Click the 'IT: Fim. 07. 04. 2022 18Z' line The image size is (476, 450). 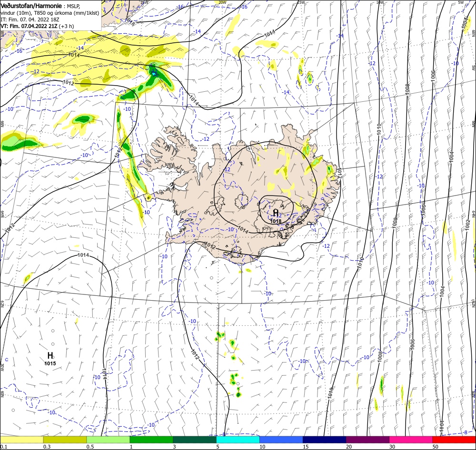[30, 20]
